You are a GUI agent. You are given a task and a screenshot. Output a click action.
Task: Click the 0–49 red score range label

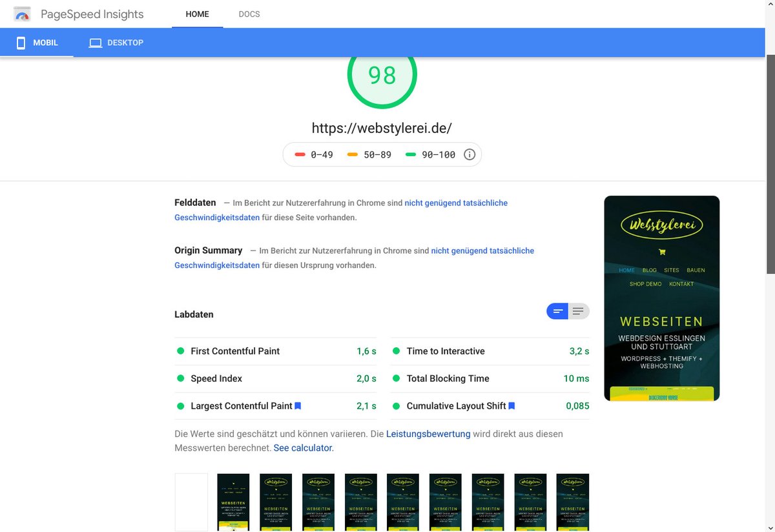(322, 154)
